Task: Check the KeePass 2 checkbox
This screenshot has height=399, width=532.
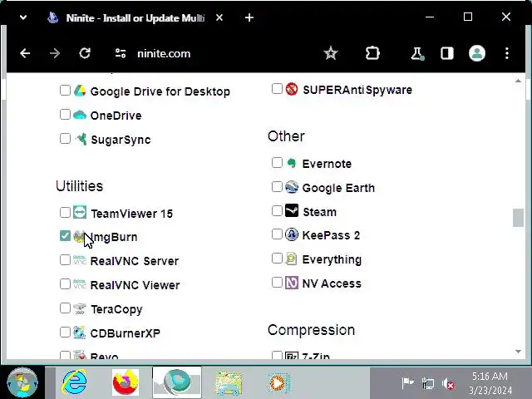Action: click(x=277, y=234)
